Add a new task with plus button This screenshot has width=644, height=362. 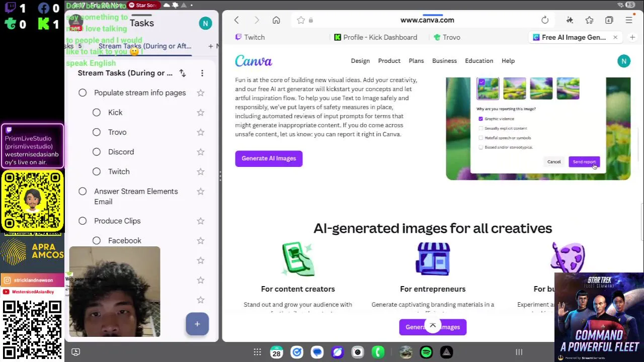(x=197, y=324)
